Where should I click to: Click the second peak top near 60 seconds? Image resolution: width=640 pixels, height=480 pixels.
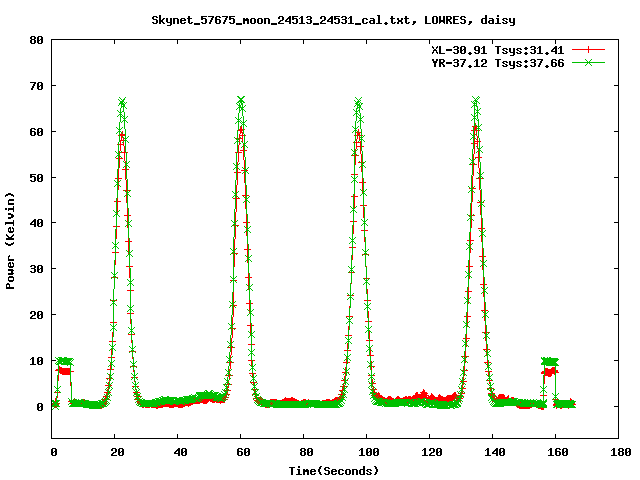pos(241,100)
